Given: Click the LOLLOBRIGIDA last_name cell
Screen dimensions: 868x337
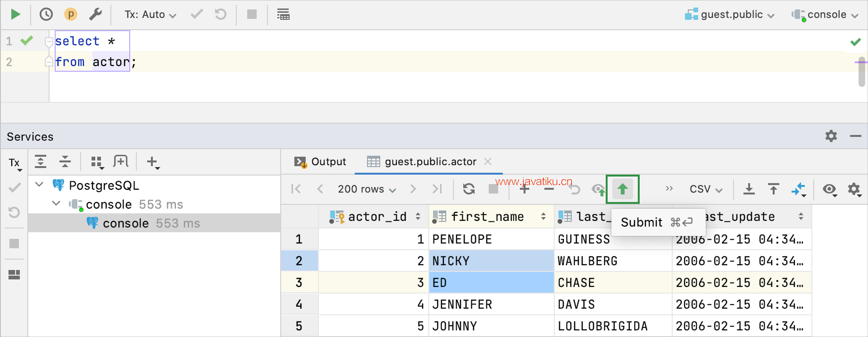Looking at the screenshot, I should pos(613,326).
